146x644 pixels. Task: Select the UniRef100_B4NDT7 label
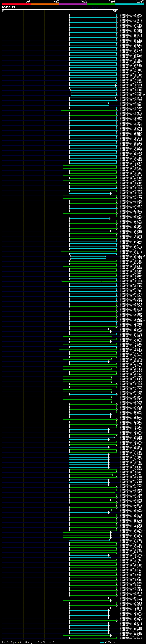click(x=131, y=289)
